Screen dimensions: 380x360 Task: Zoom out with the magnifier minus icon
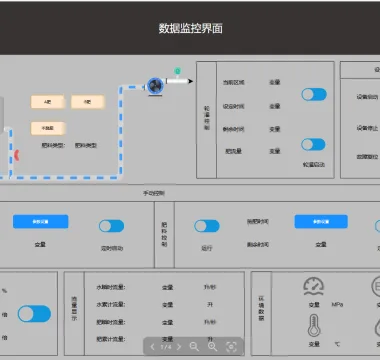(194, 347)
